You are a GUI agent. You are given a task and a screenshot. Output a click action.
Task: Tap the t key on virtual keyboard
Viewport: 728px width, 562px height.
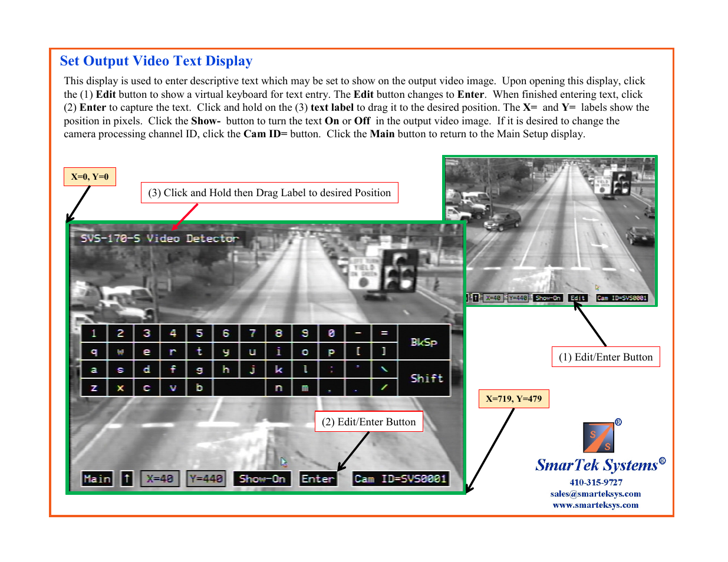[x=199, y=352]
